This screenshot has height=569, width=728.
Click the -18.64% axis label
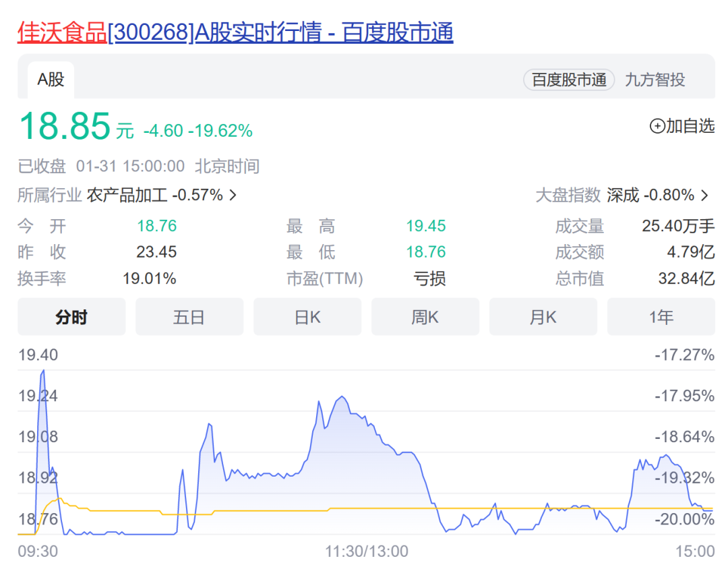684,437
